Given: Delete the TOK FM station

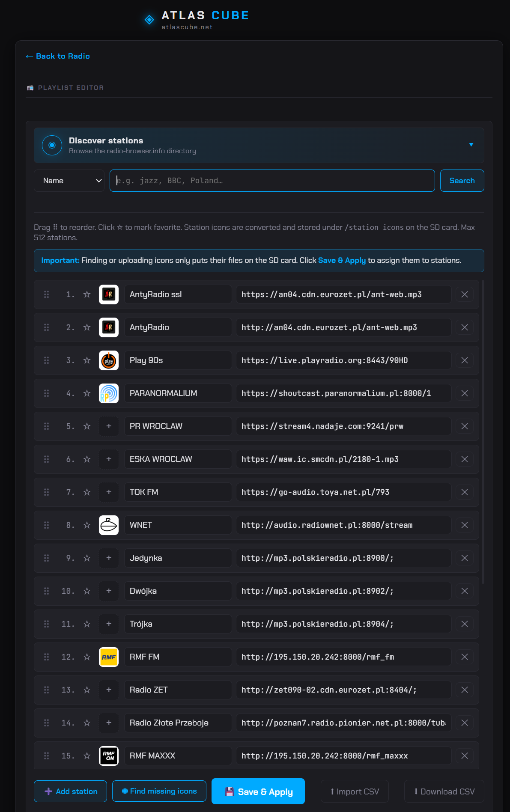Looking at the screenshot, I should tap(465, 492).
